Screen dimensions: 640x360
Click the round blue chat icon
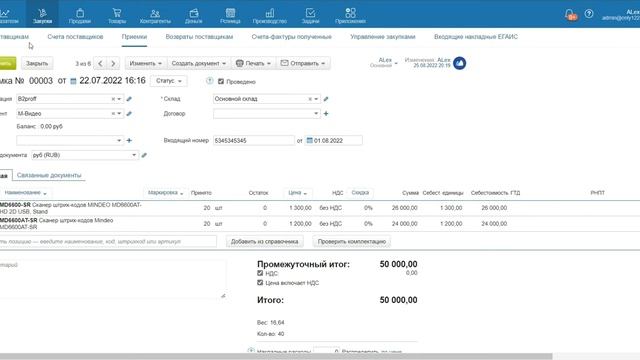460,63
